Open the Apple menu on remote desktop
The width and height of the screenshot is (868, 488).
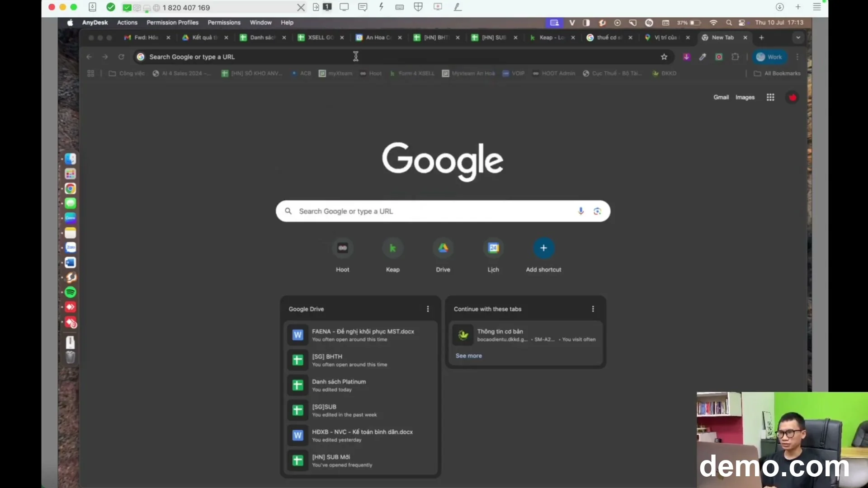[x=70, y=23]
